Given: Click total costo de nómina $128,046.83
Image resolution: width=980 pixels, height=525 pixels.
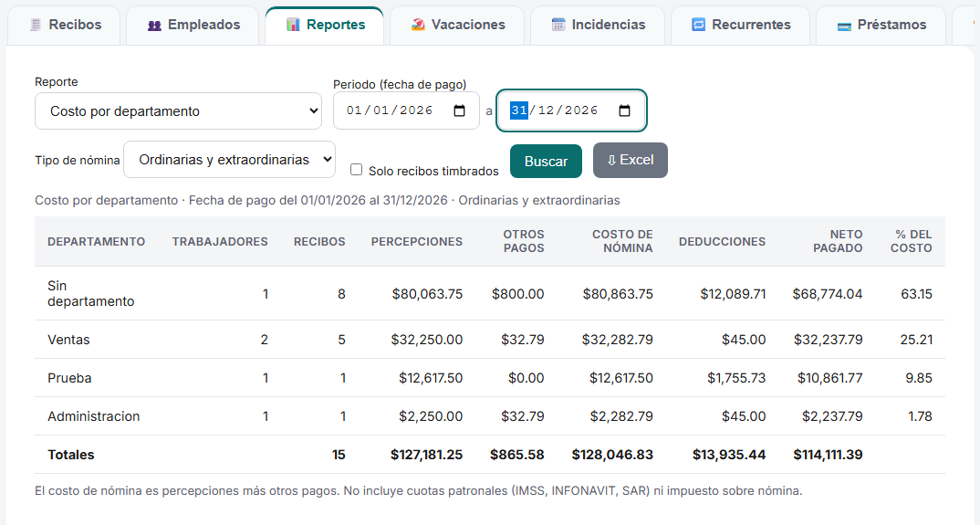Looking at the screenshot, I should pos(612,455).
